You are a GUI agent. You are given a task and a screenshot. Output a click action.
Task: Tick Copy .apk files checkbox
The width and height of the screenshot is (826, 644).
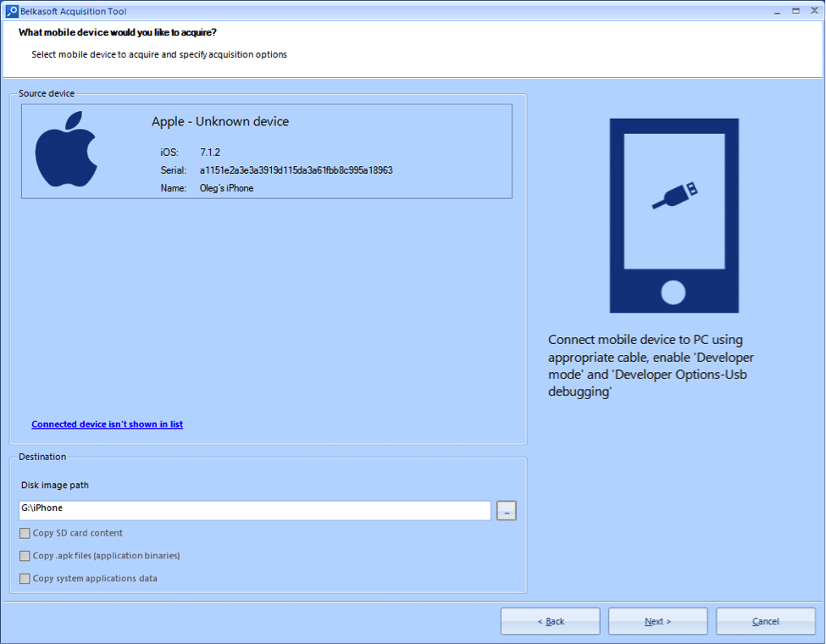point(25,556)
